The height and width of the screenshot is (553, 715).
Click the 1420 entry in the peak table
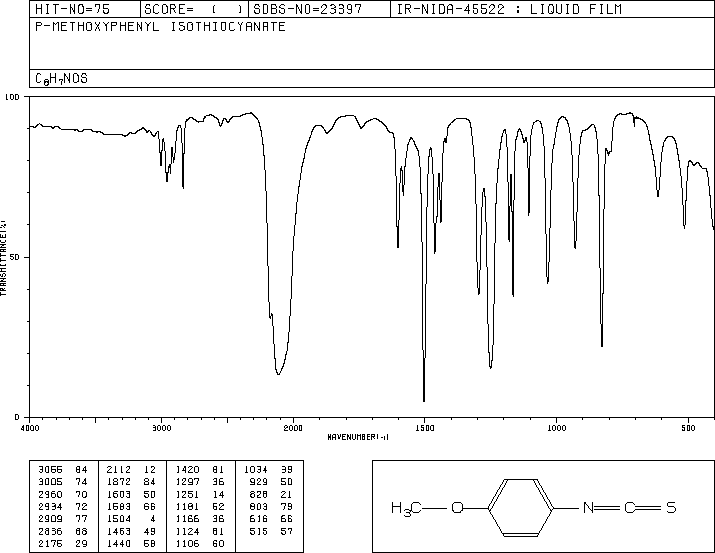(x=187, y=470)
